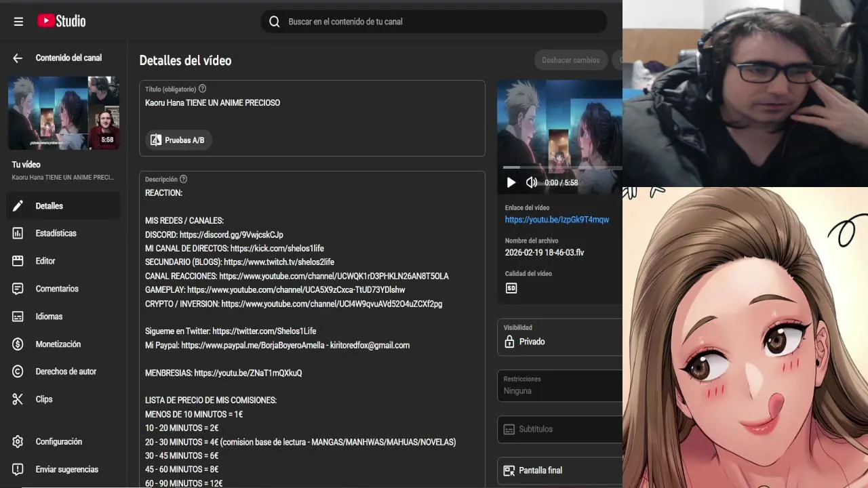Click the file name "2026-02-19 18-46-03.flv"
Viewport: 868px width, 488px height.
pos(545,253)
